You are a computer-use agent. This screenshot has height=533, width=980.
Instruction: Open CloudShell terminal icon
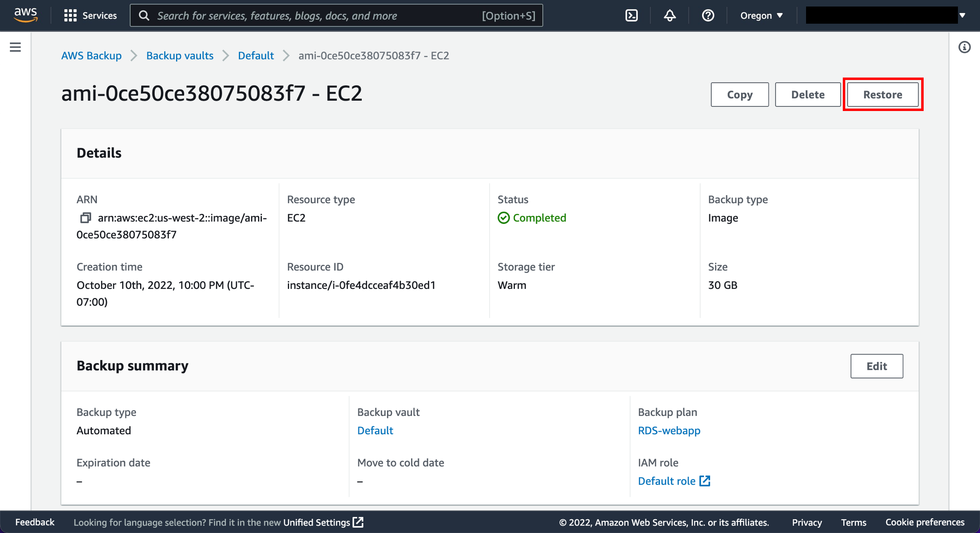click(x=631, y=16)
